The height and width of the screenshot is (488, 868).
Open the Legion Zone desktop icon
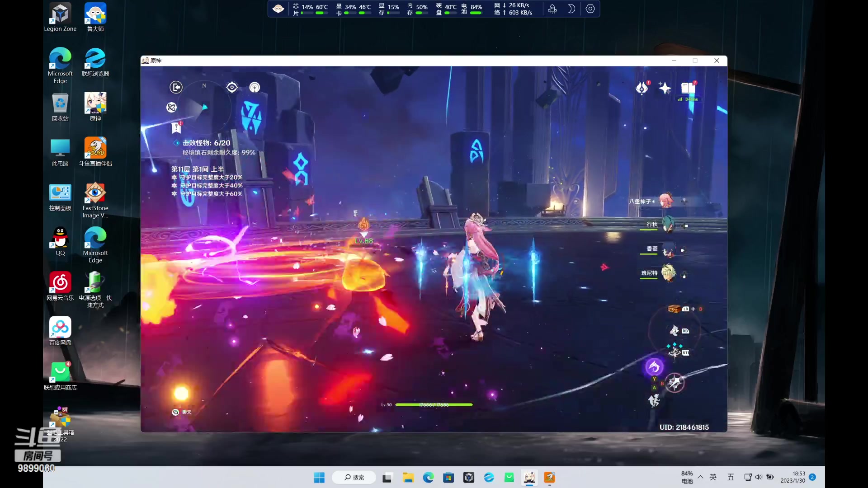coord(60,17)
